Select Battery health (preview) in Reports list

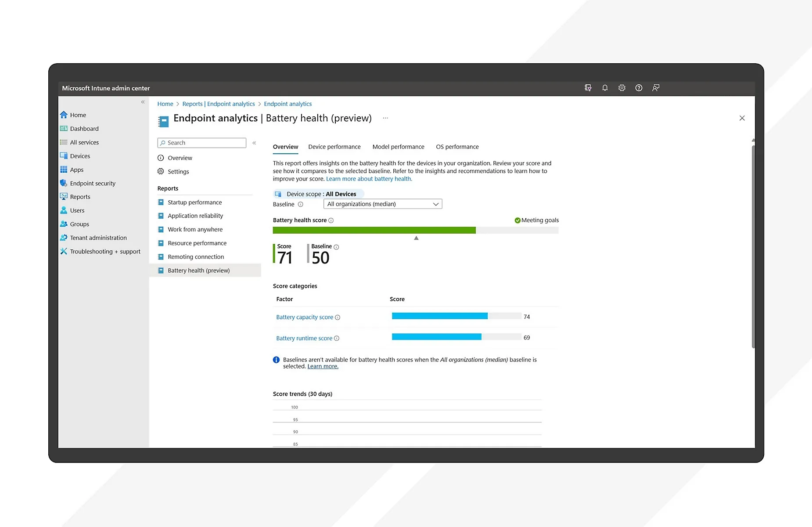[205, 271]
